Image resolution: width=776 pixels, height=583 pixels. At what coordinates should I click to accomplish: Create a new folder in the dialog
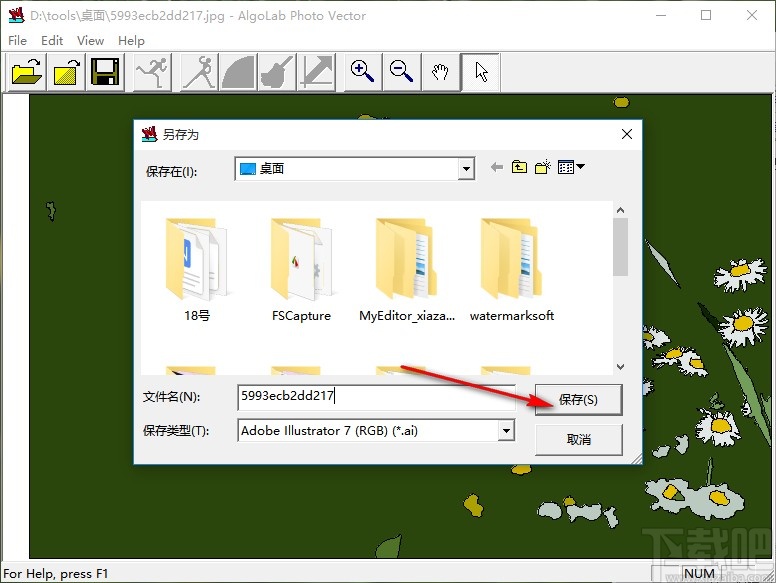542,168
